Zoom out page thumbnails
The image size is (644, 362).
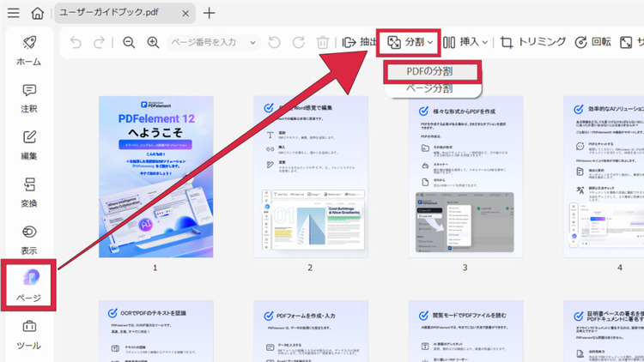point(129,42)
